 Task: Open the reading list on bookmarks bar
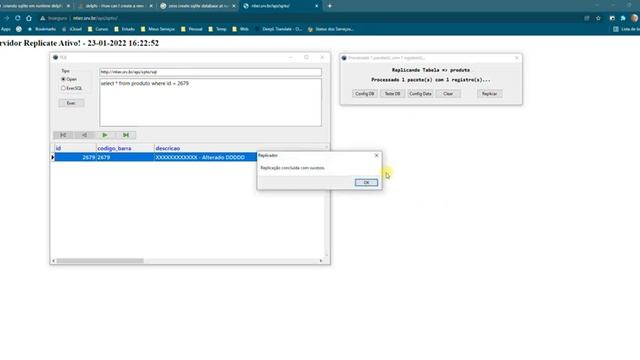click(x=627, y=29)
